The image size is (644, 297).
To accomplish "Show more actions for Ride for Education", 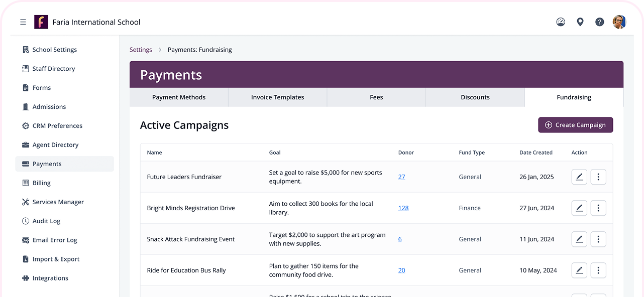I will click(x=598, y=270).
